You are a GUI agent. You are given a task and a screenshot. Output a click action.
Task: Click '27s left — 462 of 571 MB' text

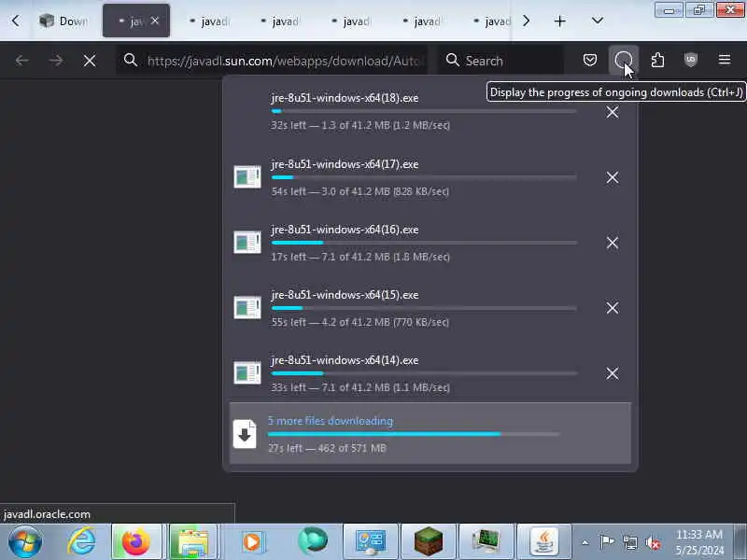[x=327, y=448]
